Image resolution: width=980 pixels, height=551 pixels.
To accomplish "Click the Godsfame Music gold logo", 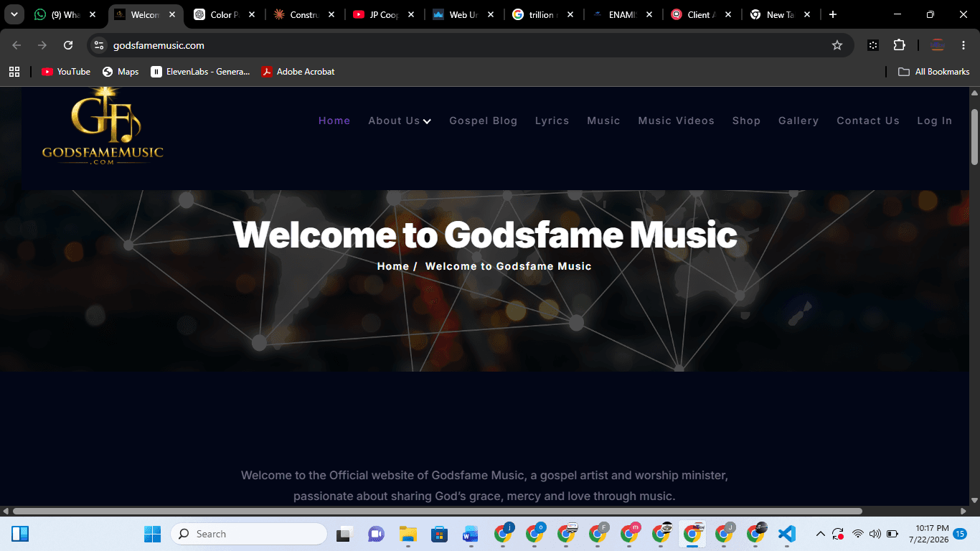I will (x=103, y=126).
